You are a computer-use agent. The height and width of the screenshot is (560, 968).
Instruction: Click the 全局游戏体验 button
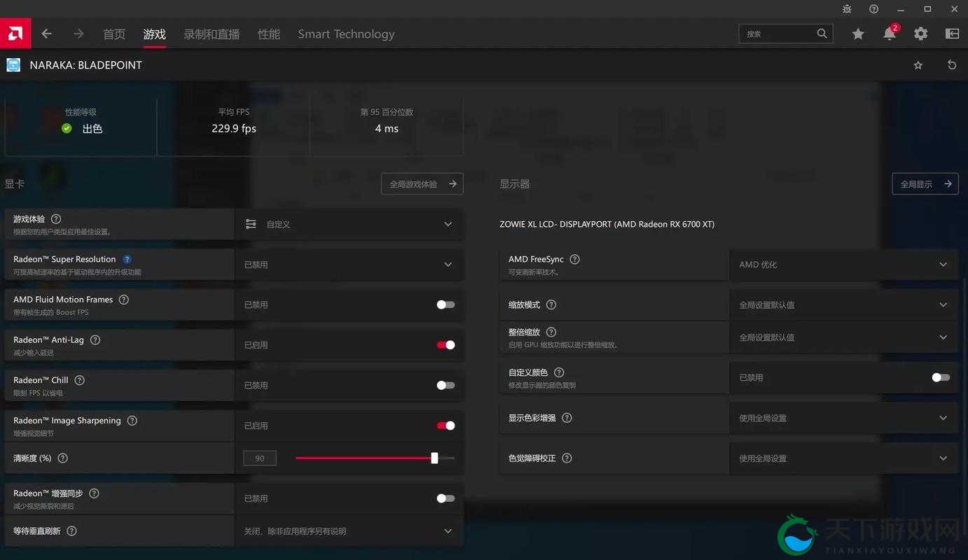pos(422,184)
